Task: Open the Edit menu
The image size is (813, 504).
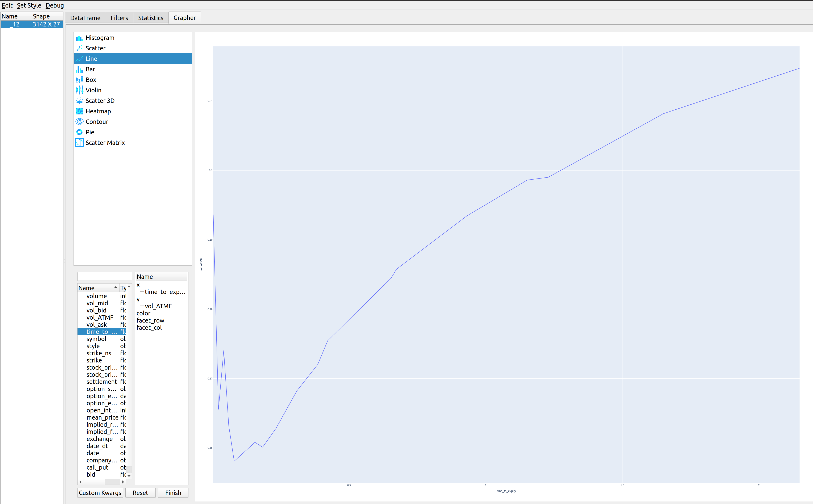Action: pyautogui.click(x=7, y=5)
